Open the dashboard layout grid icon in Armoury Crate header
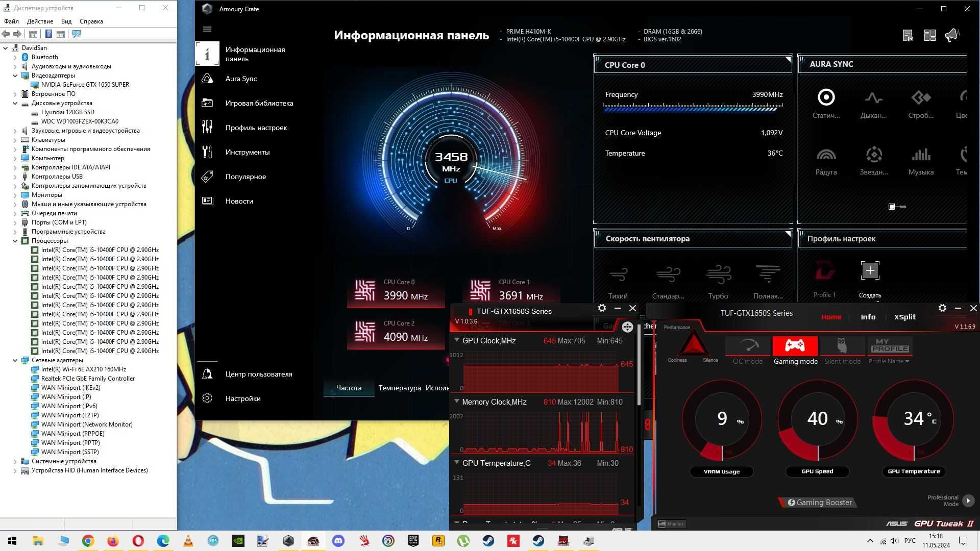The height and width of the screenshot is (551, 980). pyautogui.click(x=929, y=35)
